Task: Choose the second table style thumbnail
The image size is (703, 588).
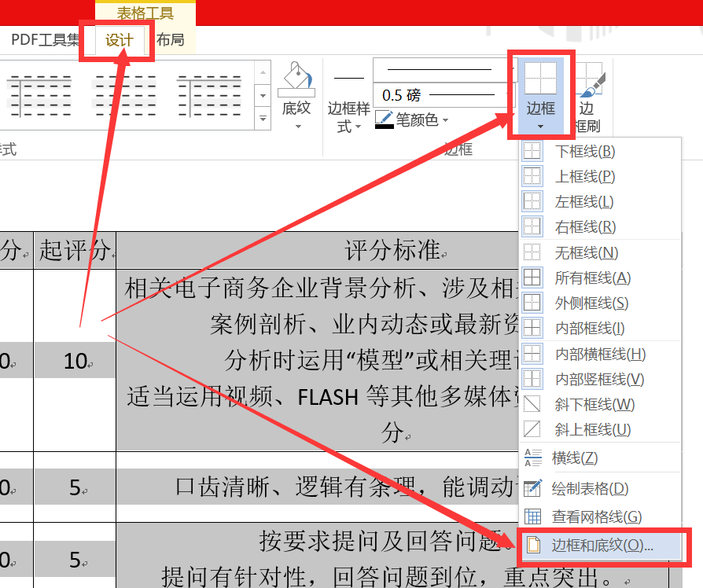Action: click(125, 95)
